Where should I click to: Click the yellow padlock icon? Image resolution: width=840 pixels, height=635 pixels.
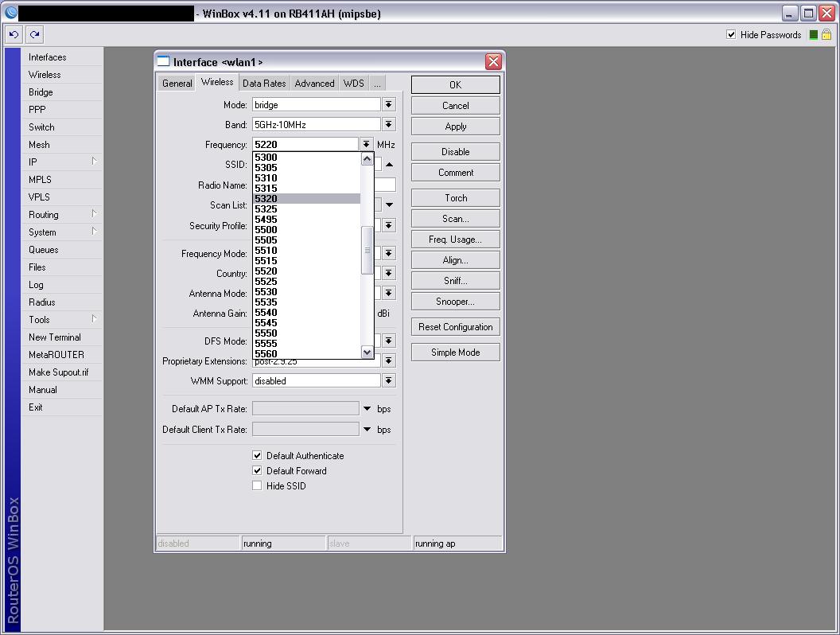point(826,35)
